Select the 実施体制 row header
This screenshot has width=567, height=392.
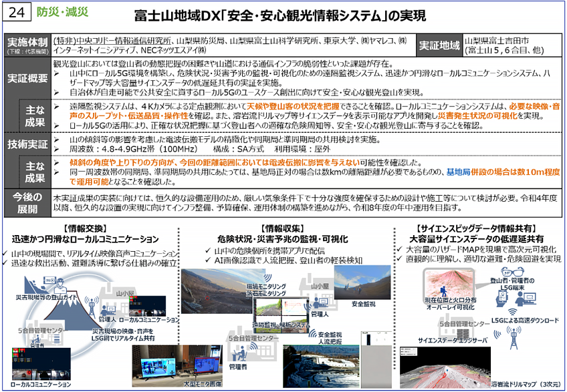(x=26, y=45)
